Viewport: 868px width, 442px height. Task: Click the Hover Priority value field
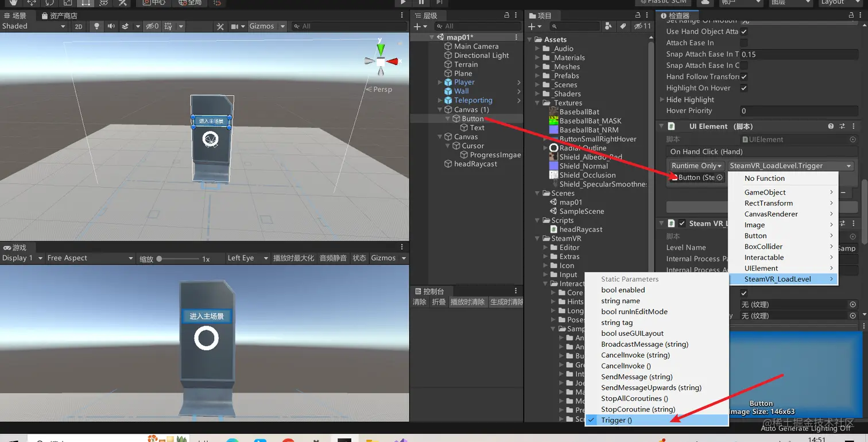(798, 111)
